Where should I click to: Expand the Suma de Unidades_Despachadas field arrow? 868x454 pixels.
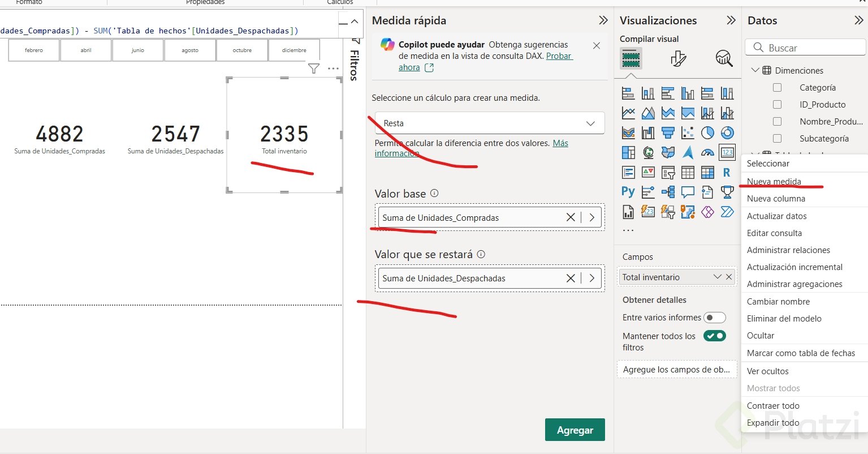tap(592, 278)
